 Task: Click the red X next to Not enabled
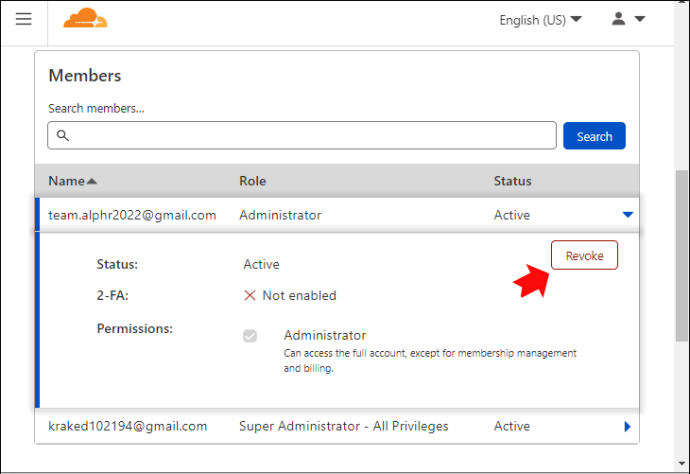point(250,295)
